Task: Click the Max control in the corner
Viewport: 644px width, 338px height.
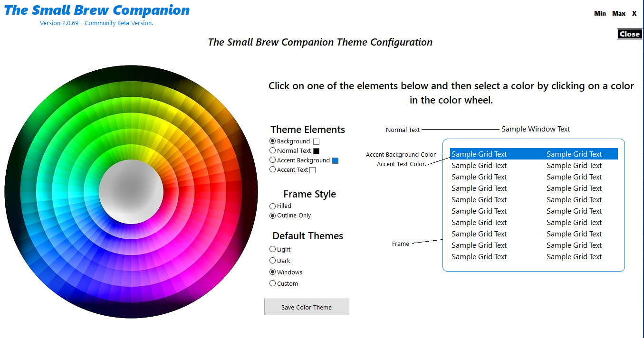Action: 618,13
